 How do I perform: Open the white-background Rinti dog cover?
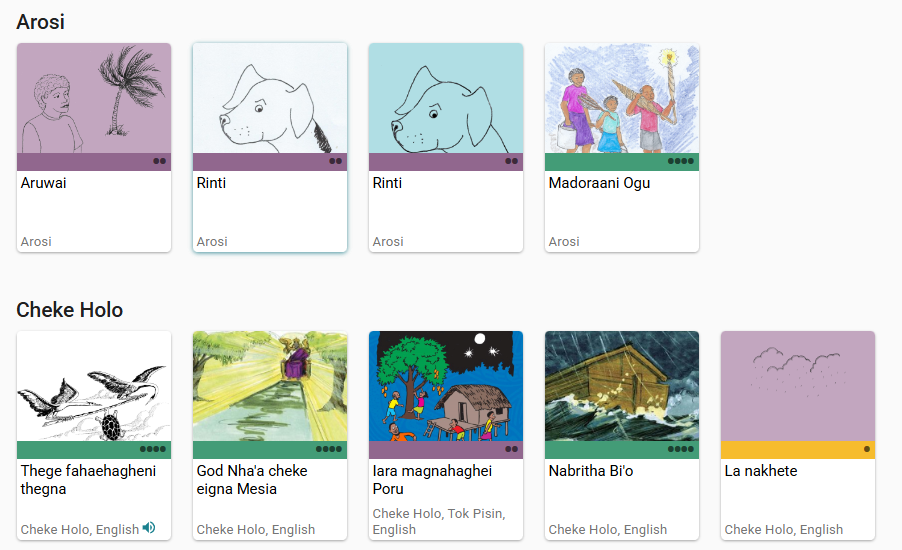coord(270,98)
